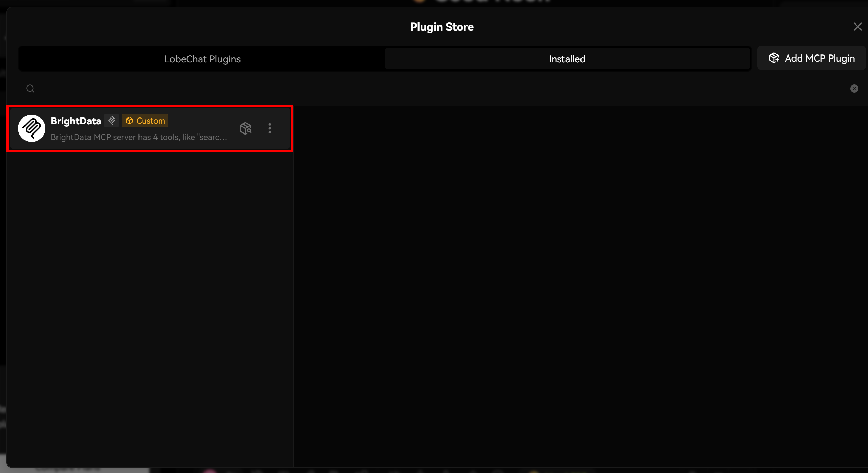
Task: Click the box-with-plus icon on Add MCP Plugin
Action: [x=774, y=58]
